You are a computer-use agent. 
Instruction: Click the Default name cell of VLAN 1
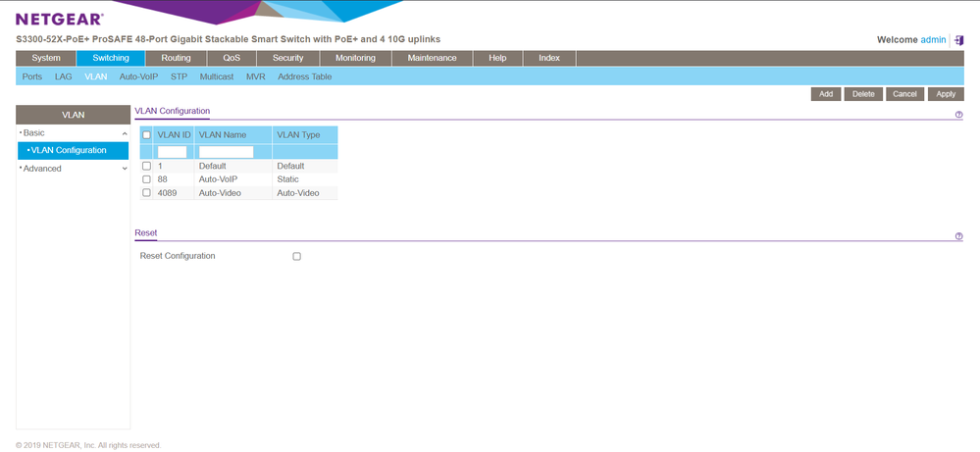click(213, 166)
